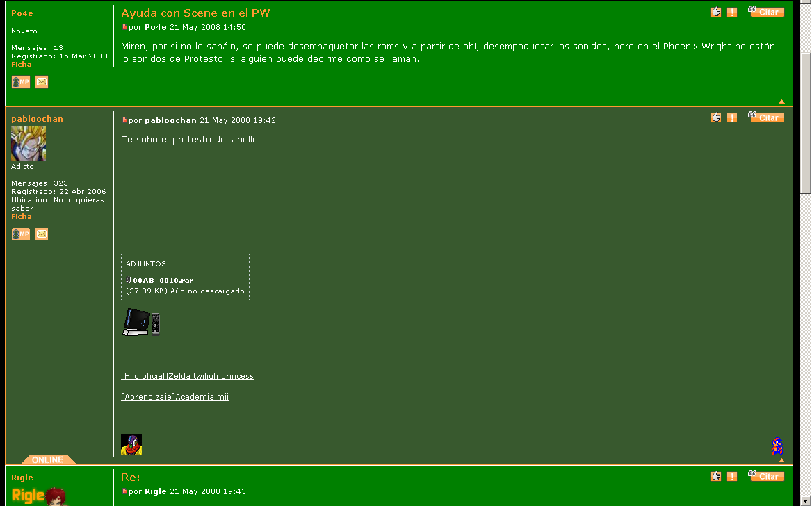Click ONLINE status badge
This screenshot has width=812, height=506.
tap(48, 460)
